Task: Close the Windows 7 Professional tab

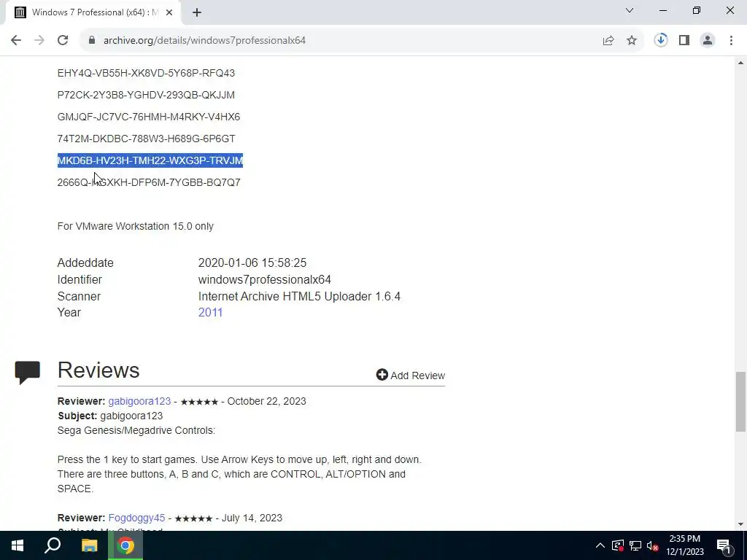Action: [x=169, y=13]
